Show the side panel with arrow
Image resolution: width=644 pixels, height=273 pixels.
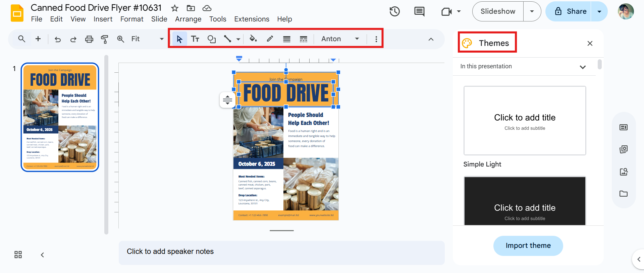[639, 259]
